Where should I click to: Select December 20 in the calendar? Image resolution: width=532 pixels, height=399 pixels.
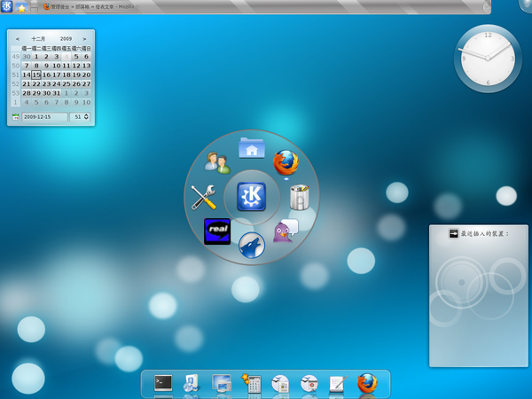(87, 74)
